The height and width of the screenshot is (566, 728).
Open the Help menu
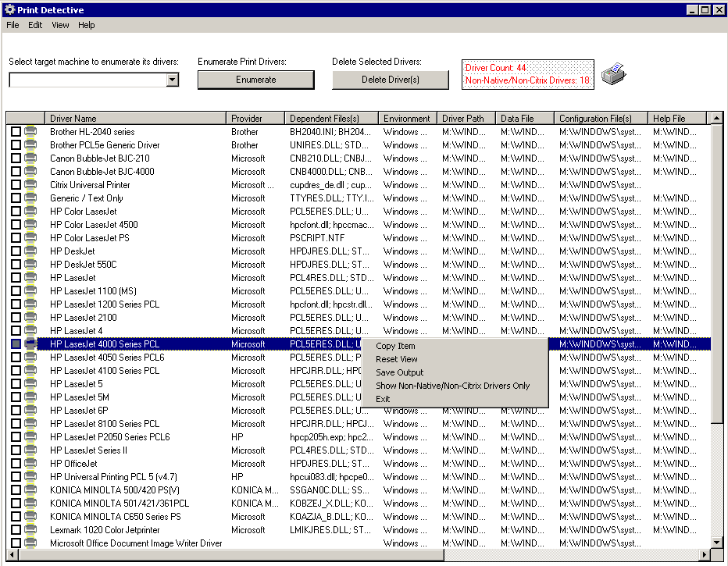pos(87,25)
